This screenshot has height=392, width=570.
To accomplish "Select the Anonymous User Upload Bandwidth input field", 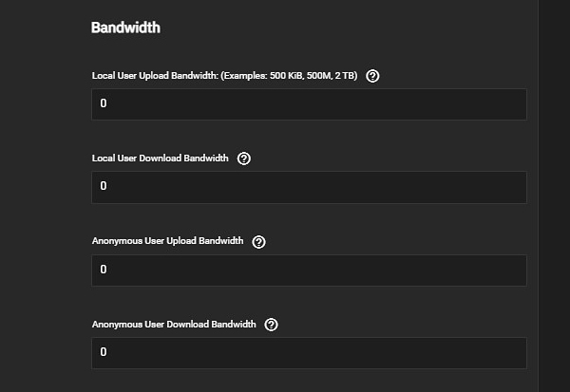I will (x=309, y=271).
